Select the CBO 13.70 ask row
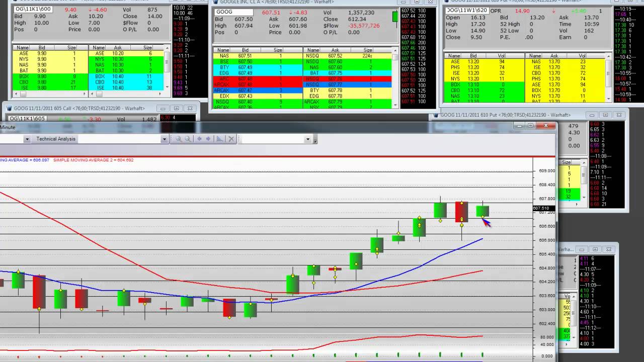Viewport: 644px width, 362px height. click(x=565, y=73)
